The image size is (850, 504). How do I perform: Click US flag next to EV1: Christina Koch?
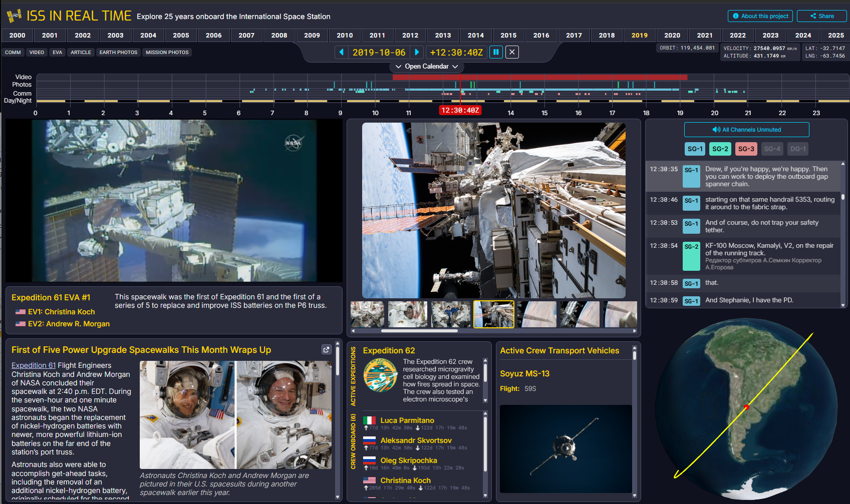pos(21,312)
